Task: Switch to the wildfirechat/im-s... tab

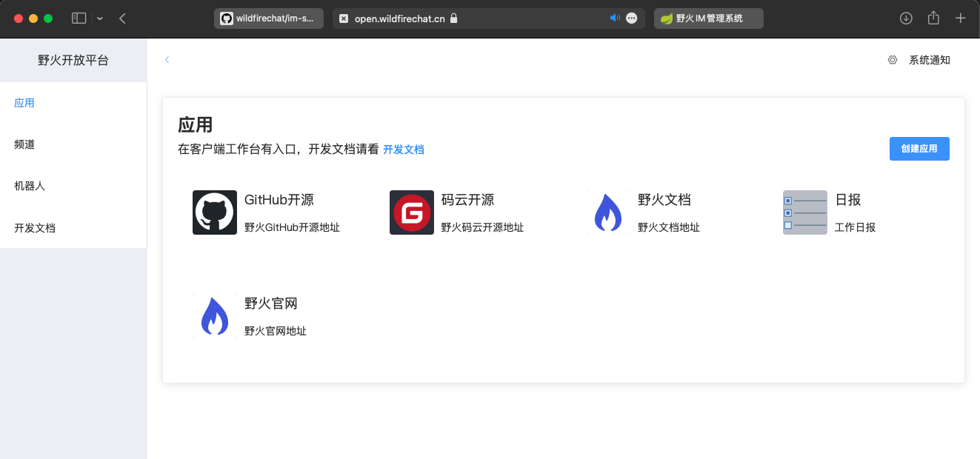Action: click(269, 19)
